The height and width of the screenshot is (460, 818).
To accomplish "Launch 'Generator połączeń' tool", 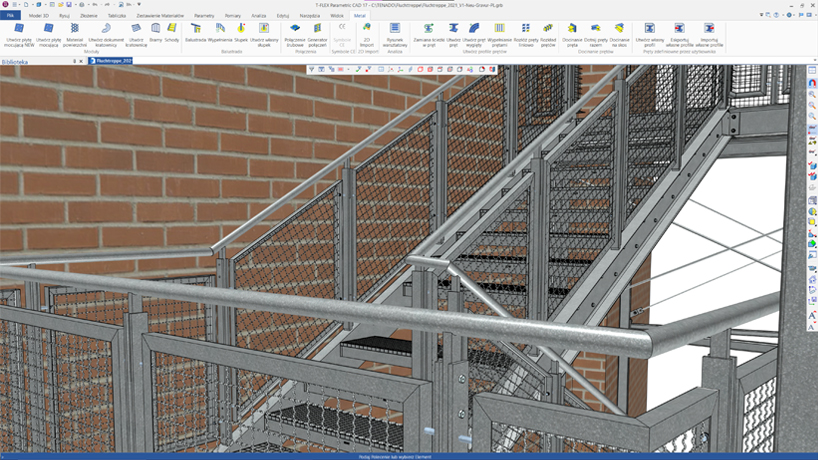I will click(x=317, y=35).
